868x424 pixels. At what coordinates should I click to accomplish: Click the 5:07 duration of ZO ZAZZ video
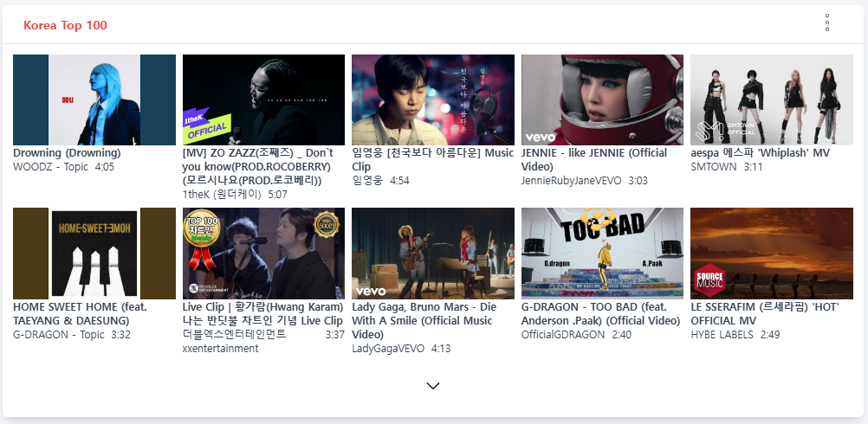[x=278, y=195]
